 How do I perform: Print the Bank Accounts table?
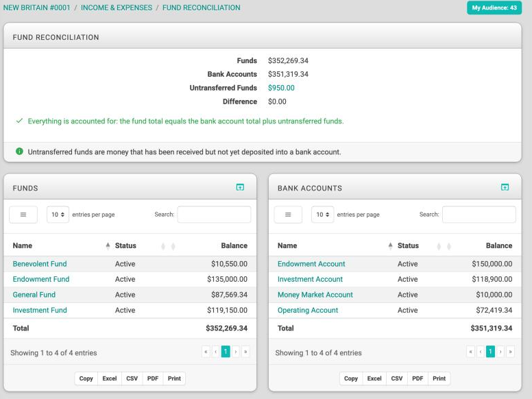click(439, 378)
